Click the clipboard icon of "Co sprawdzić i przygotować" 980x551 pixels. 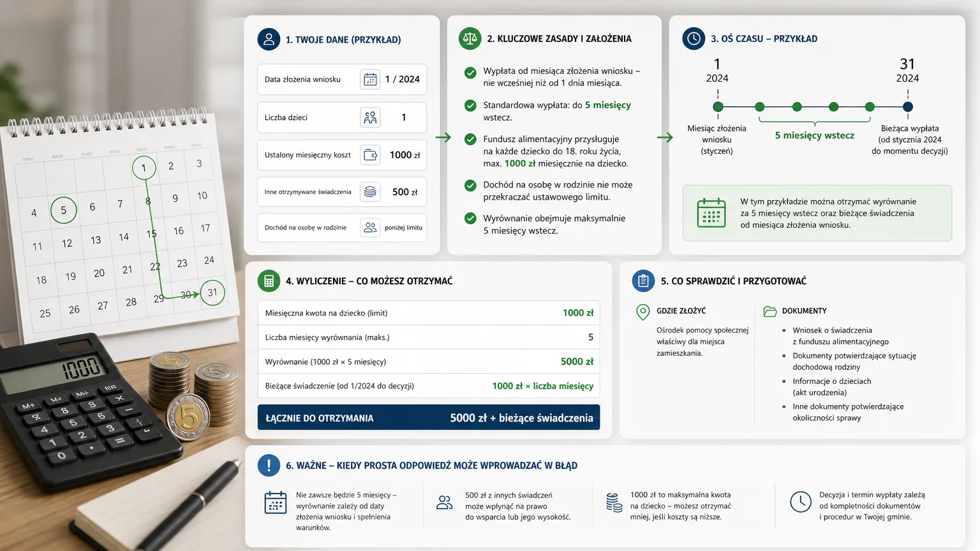[643, 281]
